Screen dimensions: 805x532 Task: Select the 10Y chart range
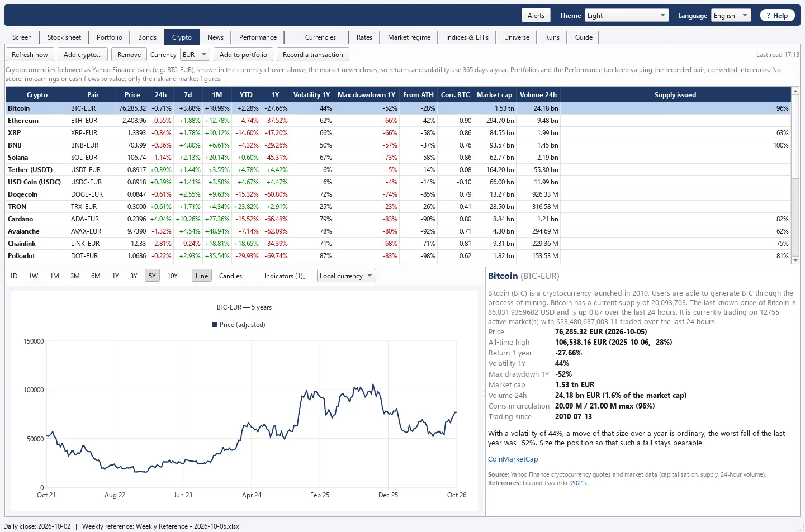tap(173, 275)
